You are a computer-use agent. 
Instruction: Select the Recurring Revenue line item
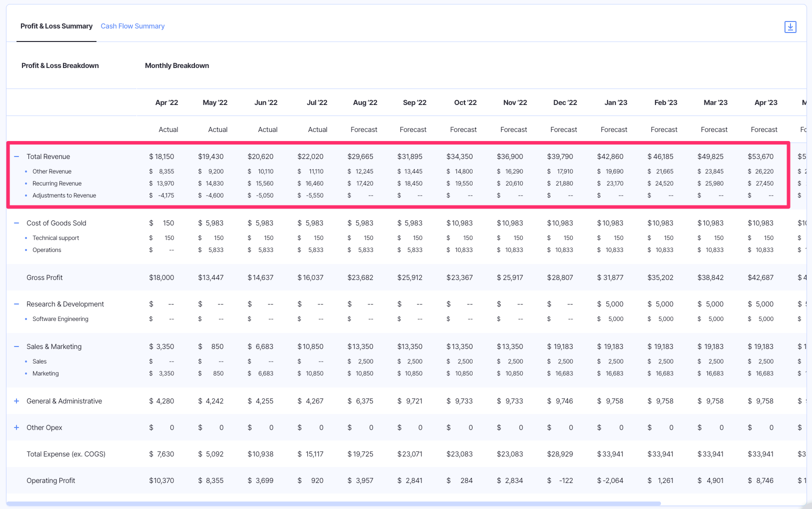click(x=57, y=183)
